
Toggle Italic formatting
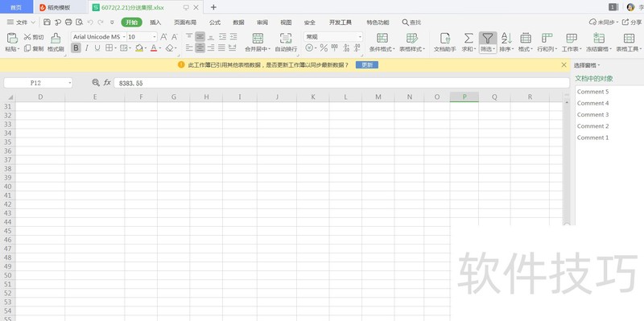pyautogui.click(x=87, y=48)
